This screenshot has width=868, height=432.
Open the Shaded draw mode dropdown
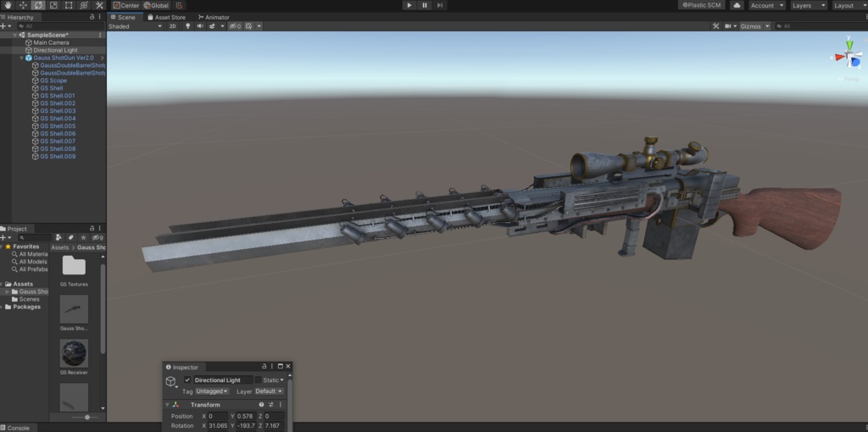(135, 26)
